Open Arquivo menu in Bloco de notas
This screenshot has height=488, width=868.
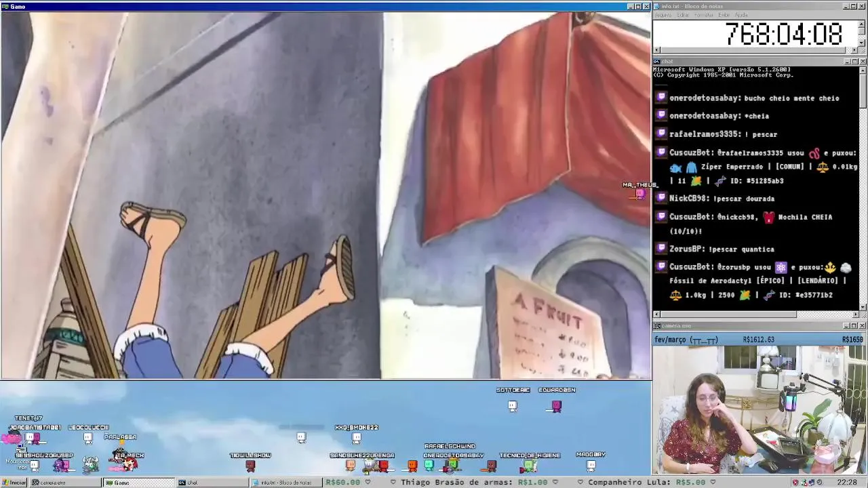(663, 15)
